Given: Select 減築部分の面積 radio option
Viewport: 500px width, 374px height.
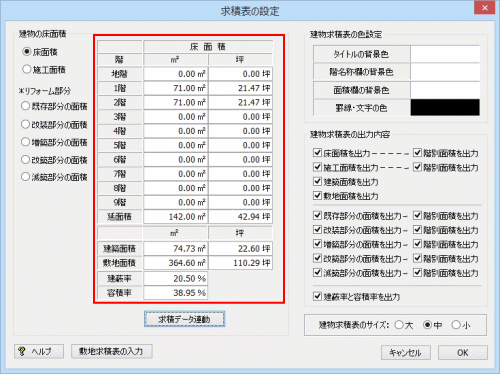Looking at the screenshot, I should tap(25, 177).
